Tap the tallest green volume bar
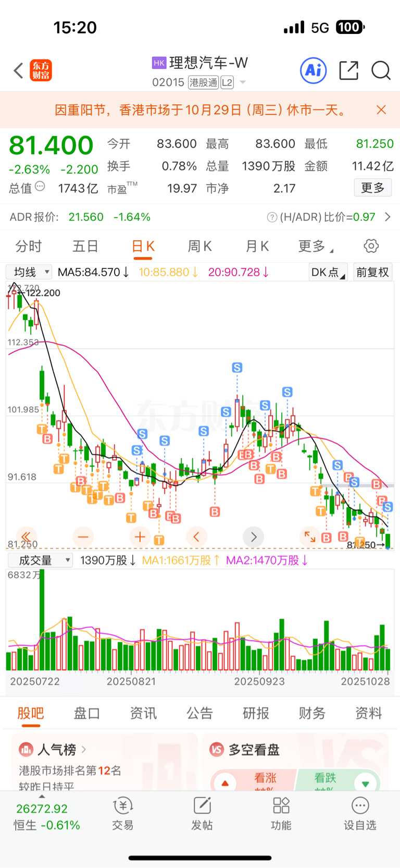 42,620
